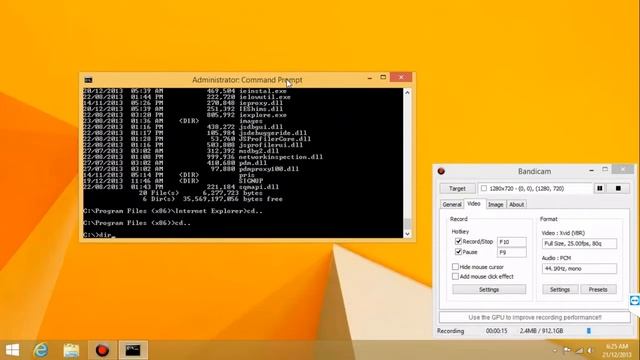Image resolution: width=640 pixels, height=360 pixels.
Task: Stop recording with Bandicam stop button
Action: click(x=618, y=188)
